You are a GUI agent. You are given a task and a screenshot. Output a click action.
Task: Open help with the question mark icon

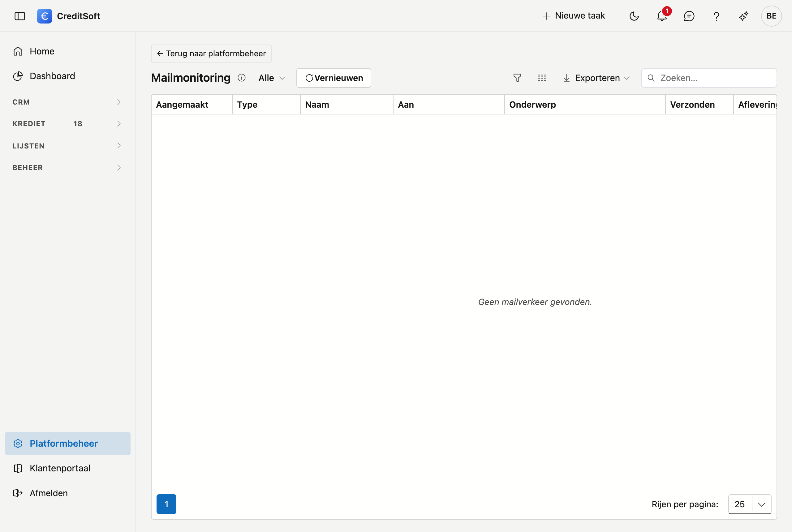coord(716,16)
